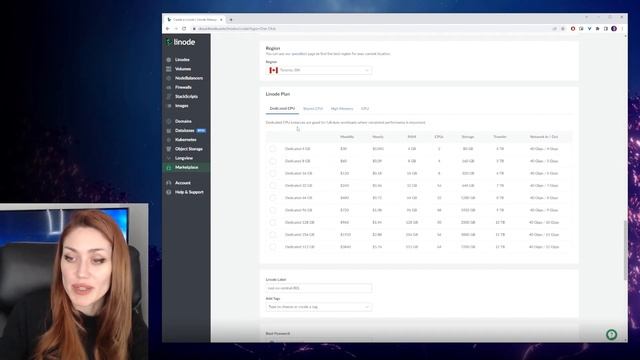Open Firewalls in the sidebar
The height and width of the screenshot is (360, 640).
pyautogui.click(x=183, y=87)
